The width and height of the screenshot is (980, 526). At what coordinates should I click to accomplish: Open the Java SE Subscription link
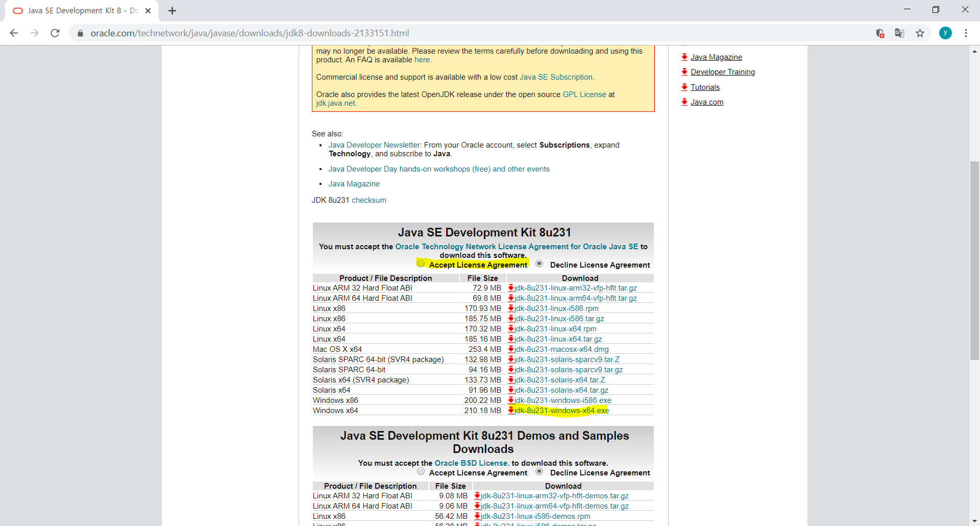tap(556, 77)
